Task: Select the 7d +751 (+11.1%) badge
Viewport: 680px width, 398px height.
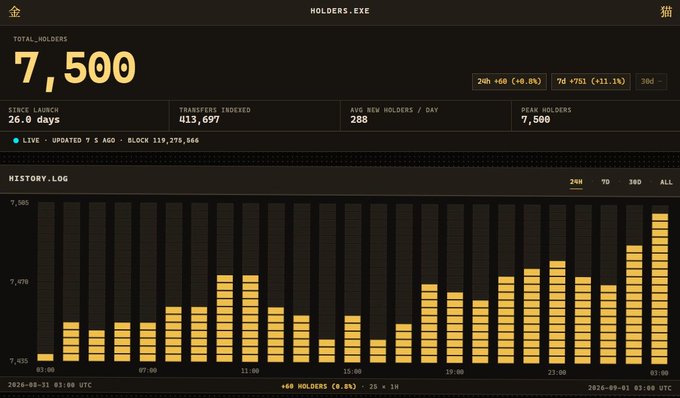Action: (591, 82)
